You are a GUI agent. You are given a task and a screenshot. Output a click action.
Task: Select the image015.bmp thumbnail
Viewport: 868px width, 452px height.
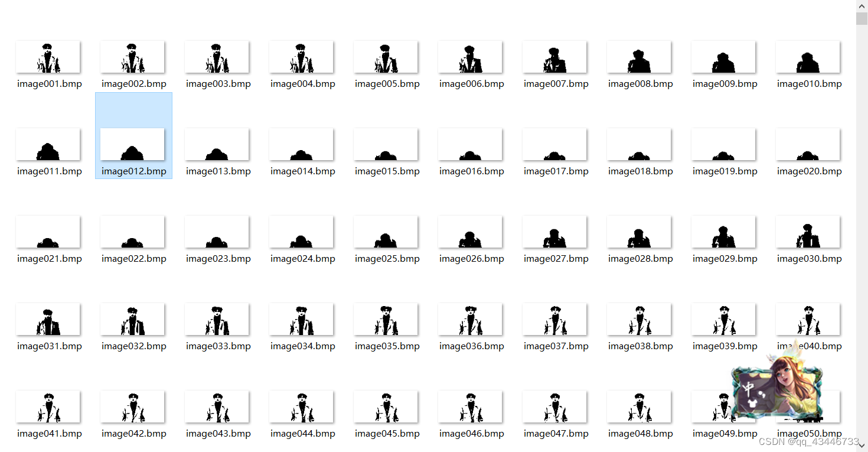pos(386,144)
